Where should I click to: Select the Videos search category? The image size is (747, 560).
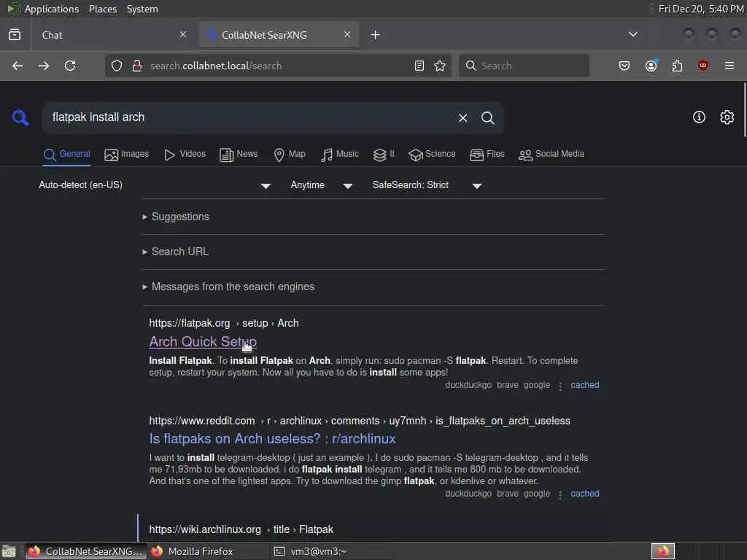[185, 155]
